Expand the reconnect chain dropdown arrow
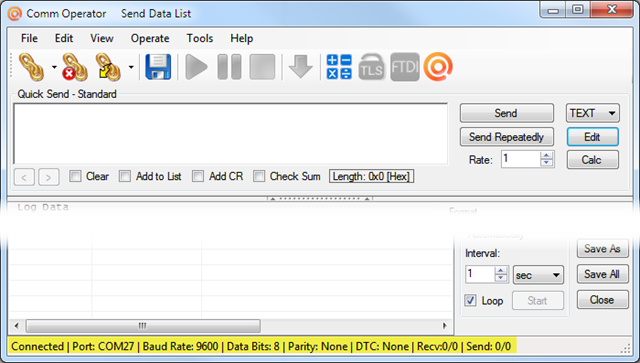Screen dimensions: 640x363 [x=131, y=67]
